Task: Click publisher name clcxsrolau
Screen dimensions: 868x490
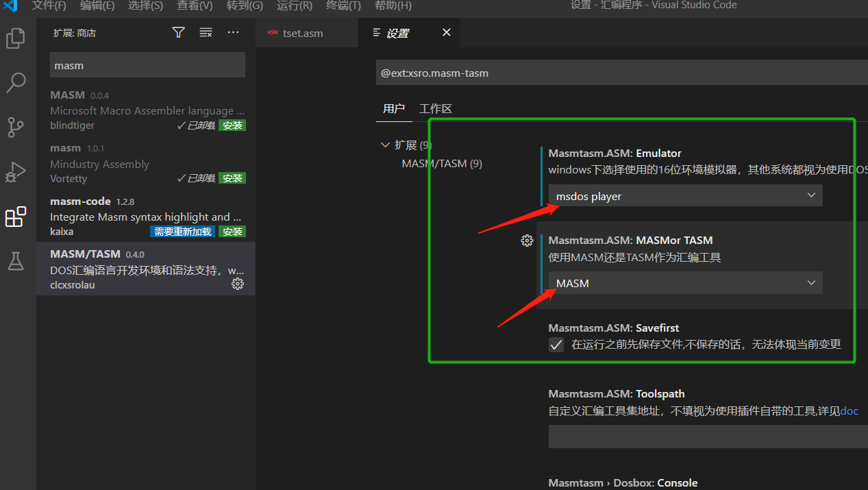Action: (72, 285)
